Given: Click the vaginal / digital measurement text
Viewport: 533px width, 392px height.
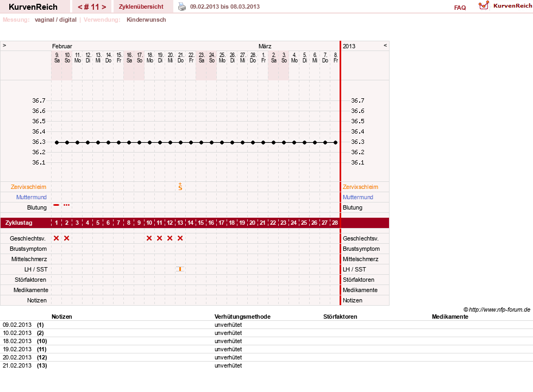Looking at the screenshot, I should [x=55, y=20].
